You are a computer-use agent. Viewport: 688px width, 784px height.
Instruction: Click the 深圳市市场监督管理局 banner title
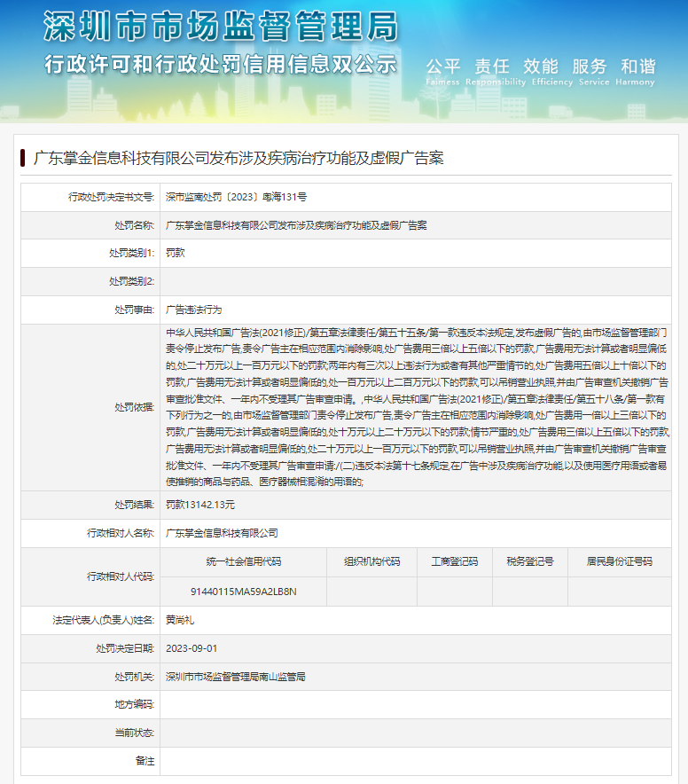pos(221,27)
